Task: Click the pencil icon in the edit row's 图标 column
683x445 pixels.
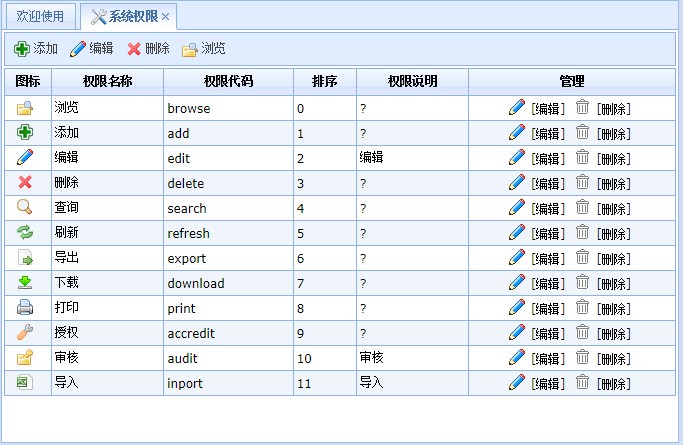Action: click(25, 157)
